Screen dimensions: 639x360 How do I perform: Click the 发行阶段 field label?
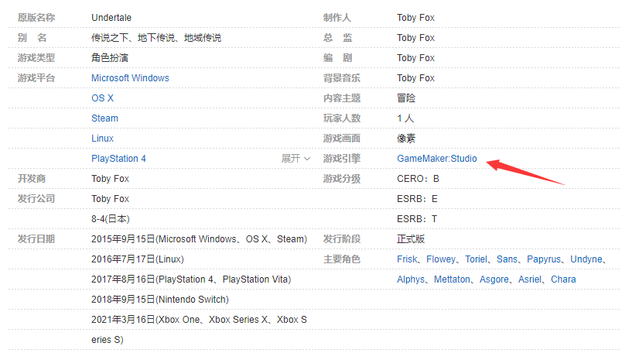pyautogui.click(x=342, y=239)
